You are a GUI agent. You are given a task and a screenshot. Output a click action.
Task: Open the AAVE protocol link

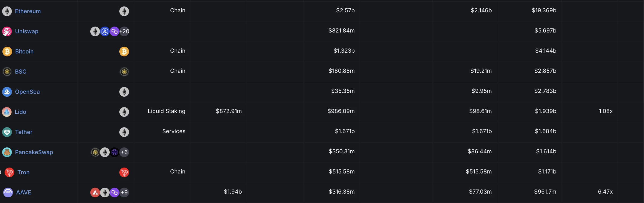click(x=24, y=193)
